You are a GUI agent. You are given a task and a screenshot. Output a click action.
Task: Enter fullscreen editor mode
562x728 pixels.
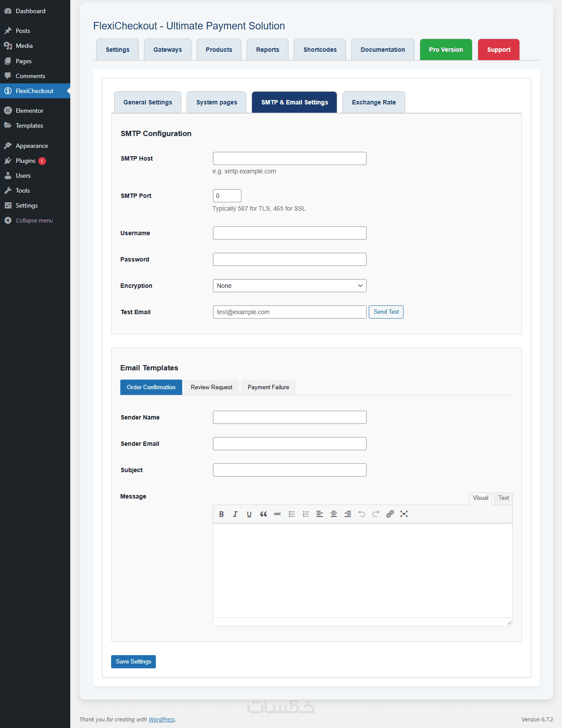click(x=404, y=514)
